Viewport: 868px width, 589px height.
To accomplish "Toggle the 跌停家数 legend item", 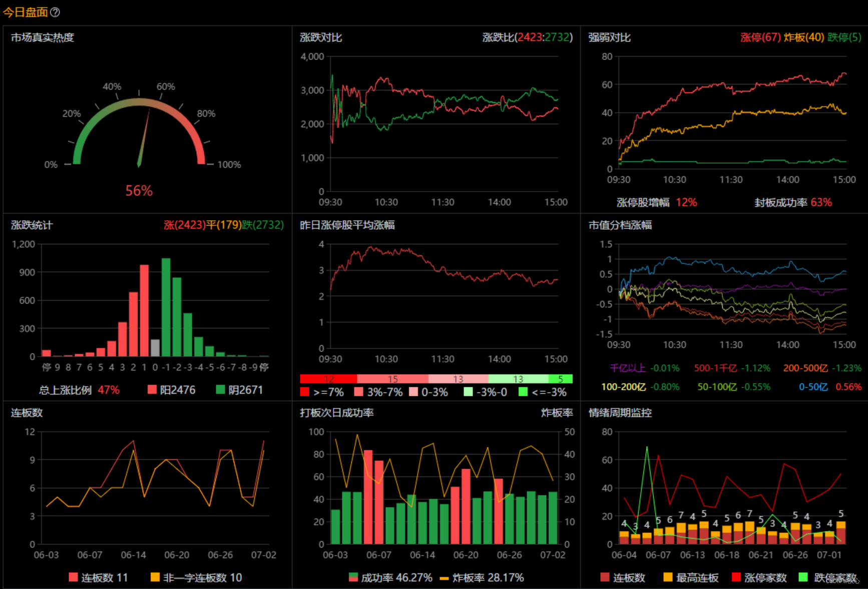I will 828,577.
